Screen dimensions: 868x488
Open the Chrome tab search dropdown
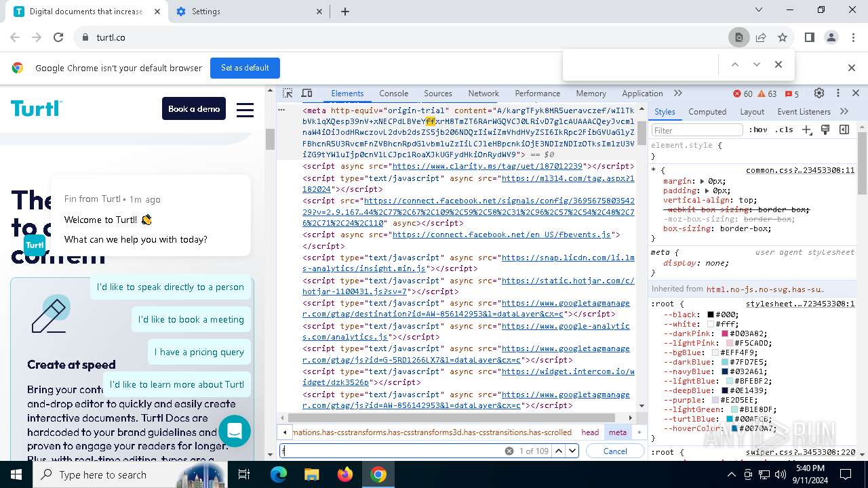tap(759, 10)
